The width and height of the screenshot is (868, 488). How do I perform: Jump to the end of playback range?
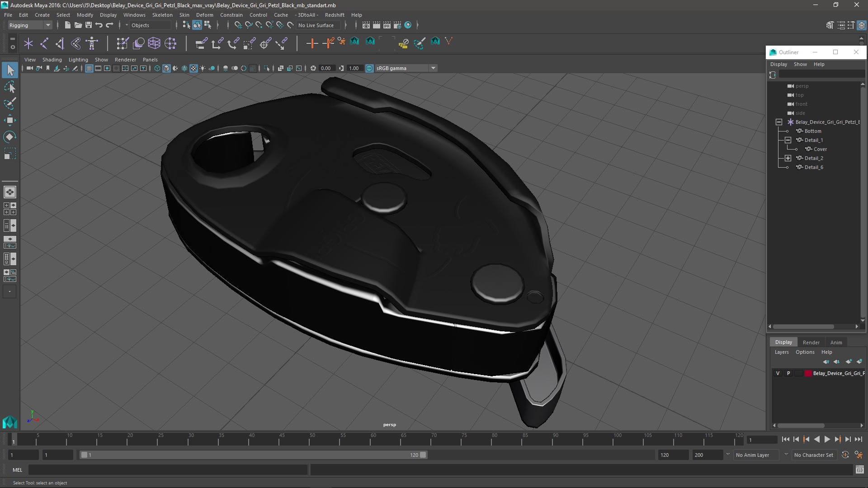tap(858, 439)
